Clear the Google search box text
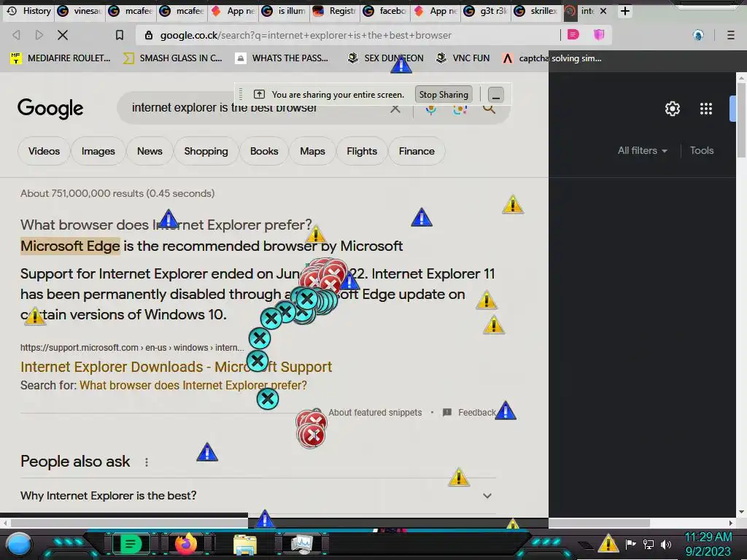 click(395, 109)
